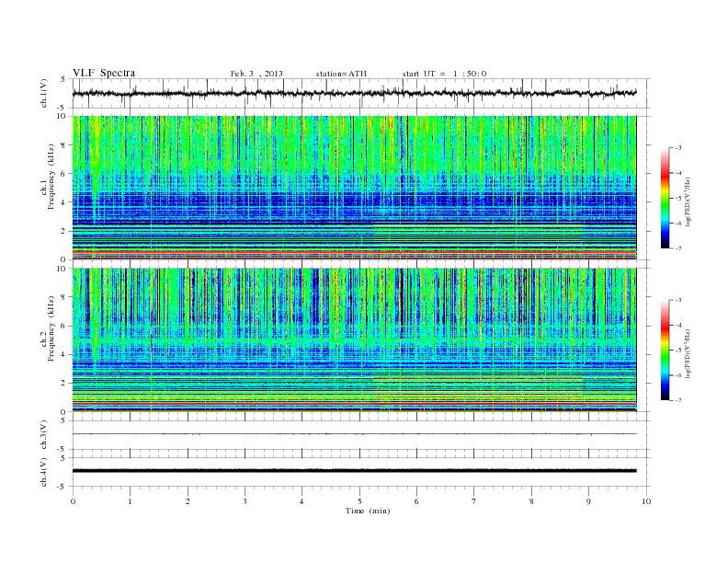The height and width of the screenshot is (563, 728).
Task: Click the ch.3 flat waveform line
Action: point(354,434)
